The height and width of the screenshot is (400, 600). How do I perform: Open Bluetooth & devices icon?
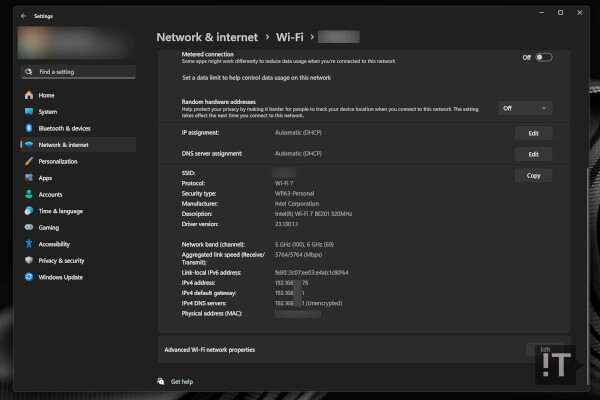29,128
